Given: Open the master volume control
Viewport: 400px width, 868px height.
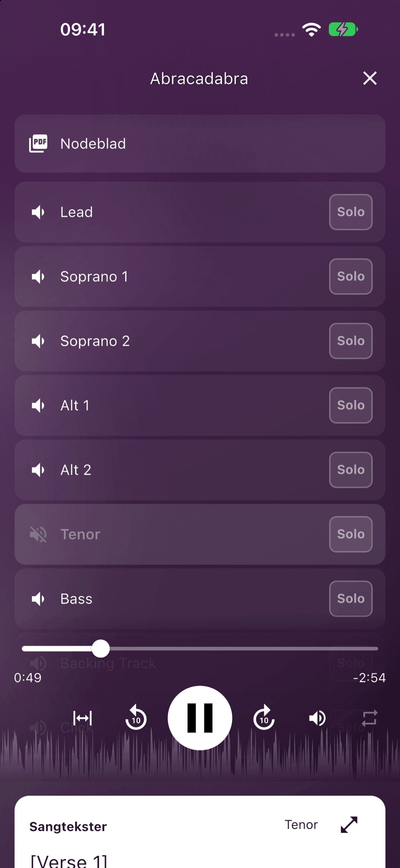Looking at the screenshot, I should tap(317, 718).
